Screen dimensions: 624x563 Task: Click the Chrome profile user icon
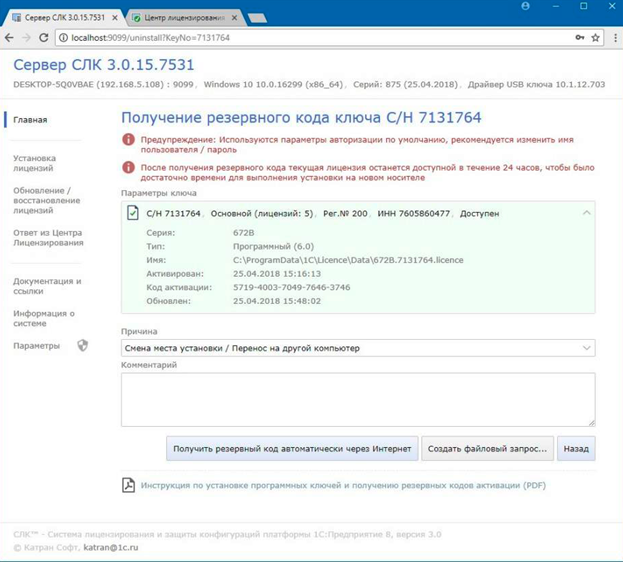(524, 6)
